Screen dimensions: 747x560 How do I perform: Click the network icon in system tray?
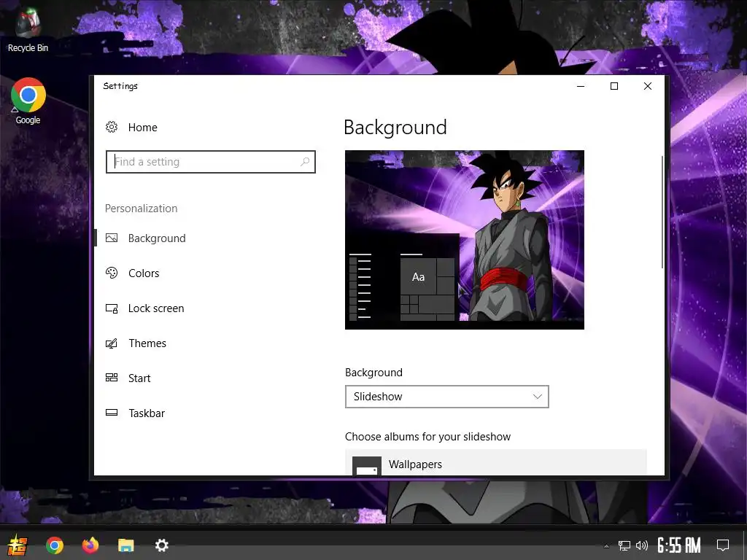tap(624, 545)
